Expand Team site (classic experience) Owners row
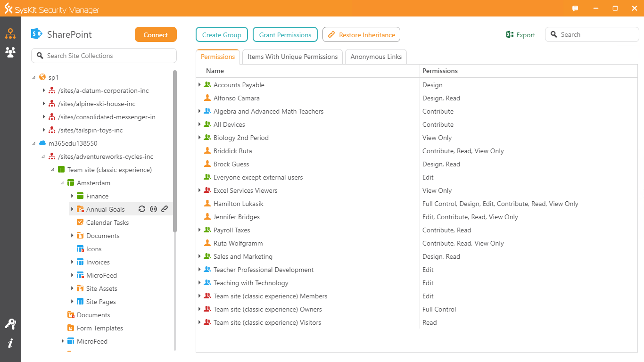Screen dimensions: 644x362 (200, 309)
